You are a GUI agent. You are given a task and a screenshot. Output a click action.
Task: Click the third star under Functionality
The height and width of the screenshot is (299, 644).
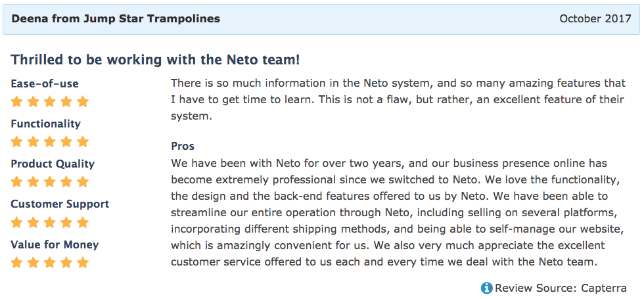tap(50, 142)
